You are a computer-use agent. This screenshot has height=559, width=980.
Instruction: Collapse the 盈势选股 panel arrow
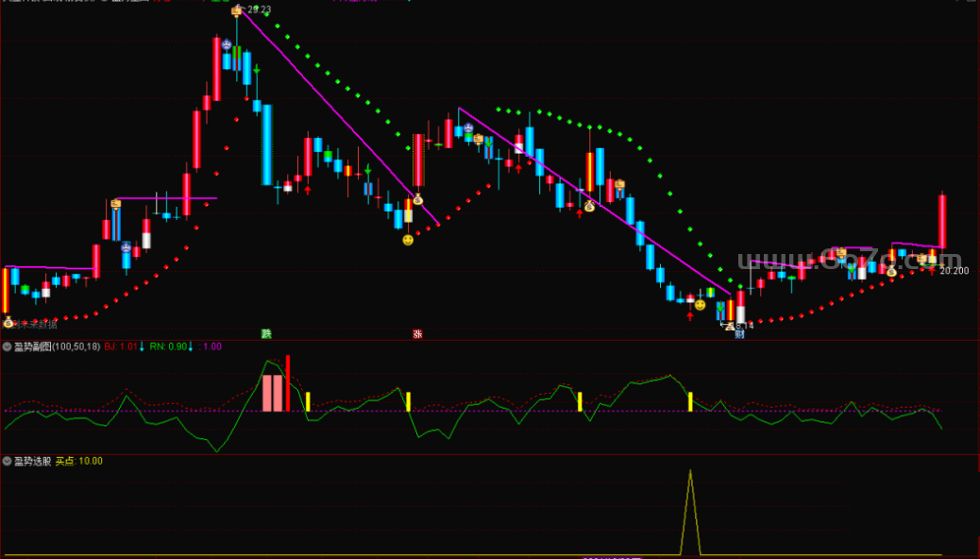[x=8, y=461]
